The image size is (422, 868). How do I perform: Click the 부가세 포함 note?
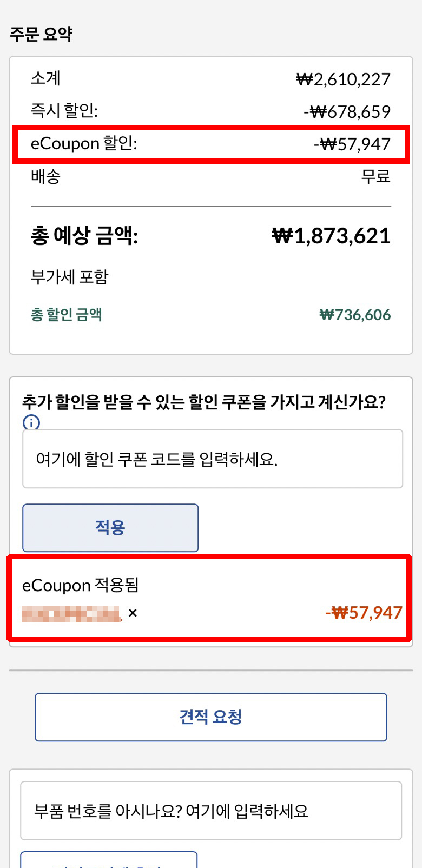point(70,277)
